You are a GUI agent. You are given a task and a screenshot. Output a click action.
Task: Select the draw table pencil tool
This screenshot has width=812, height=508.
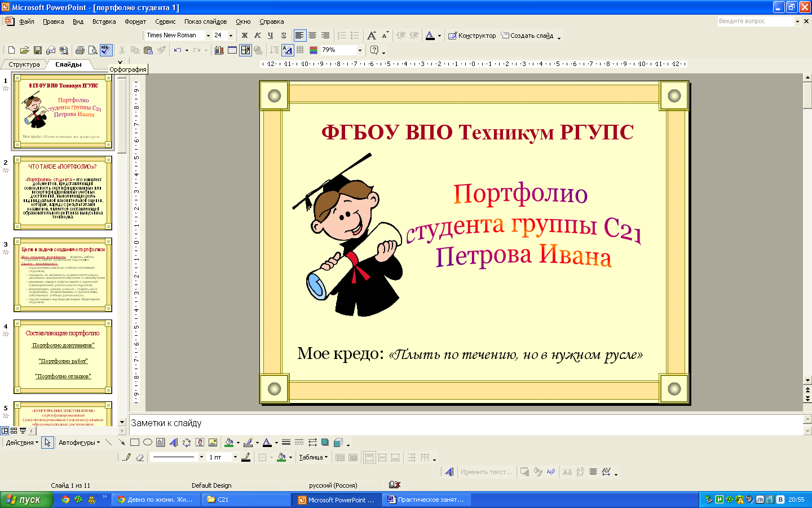tap(126, 457)
